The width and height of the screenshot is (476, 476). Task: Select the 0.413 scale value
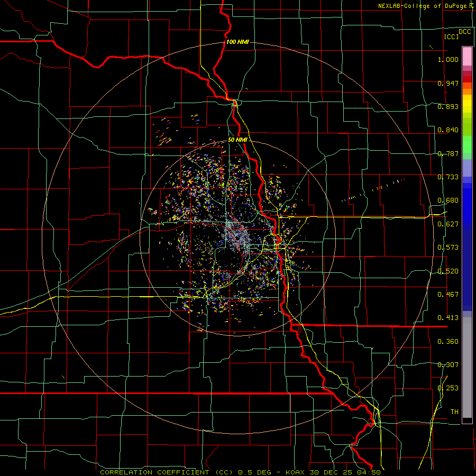point(448,318)
